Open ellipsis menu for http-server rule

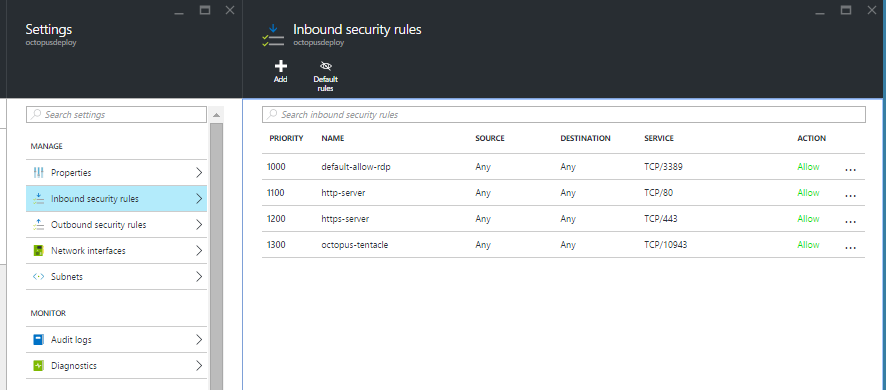[850, 195]
